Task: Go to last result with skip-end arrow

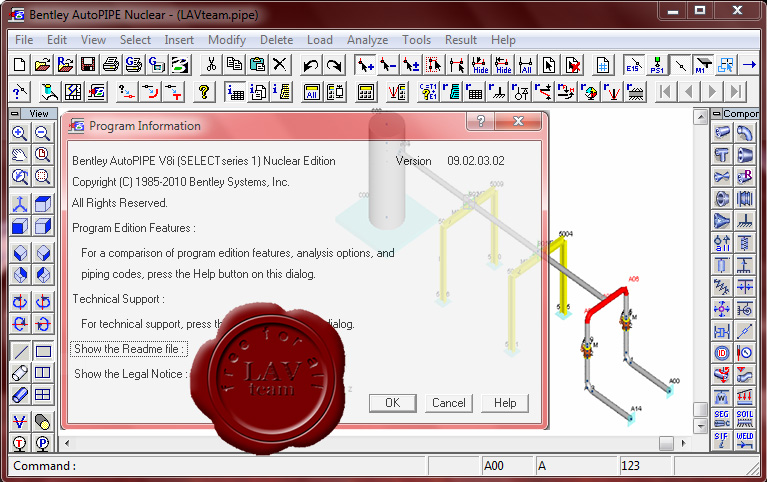Action: [735, 92]
